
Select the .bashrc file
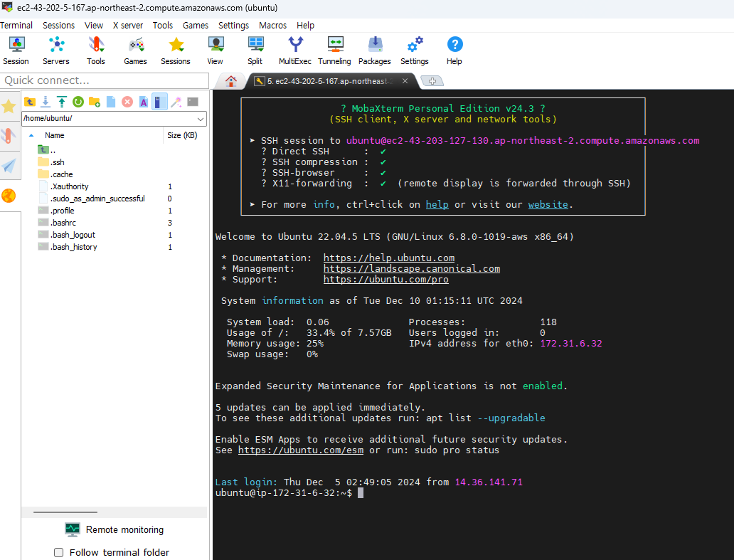tap(63, 223)
